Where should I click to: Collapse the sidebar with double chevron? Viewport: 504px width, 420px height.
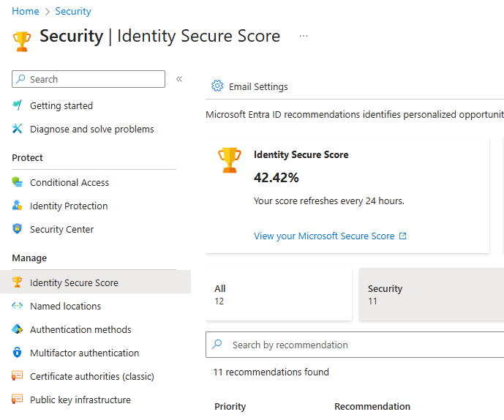coord(179,79)
